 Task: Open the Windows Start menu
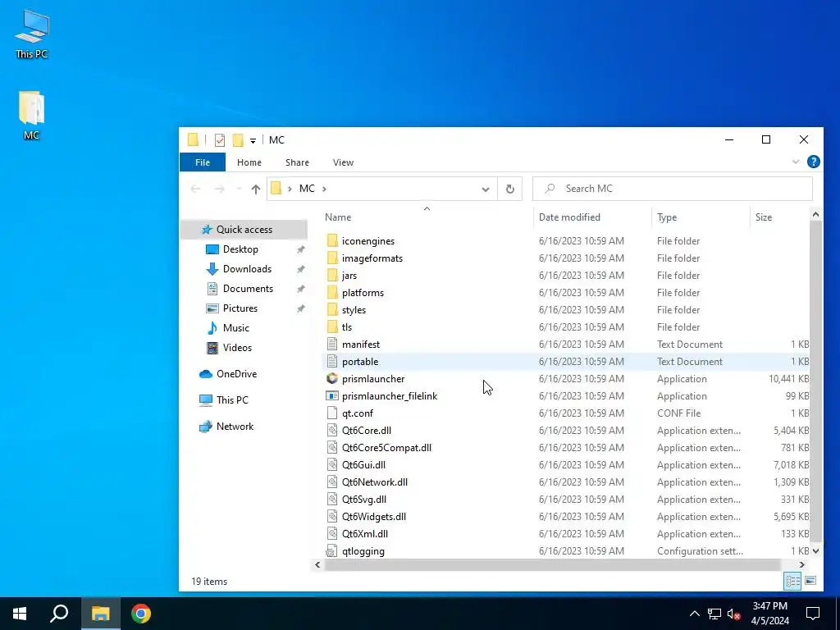pyautogui.click(x=20, y=614)
